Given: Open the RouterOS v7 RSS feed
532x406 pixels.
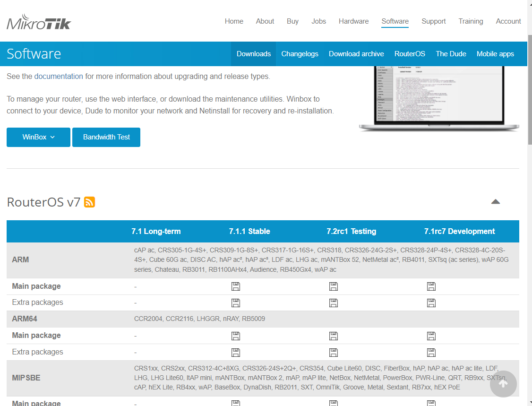Looking at the screenshot, I should pos(89,202).
